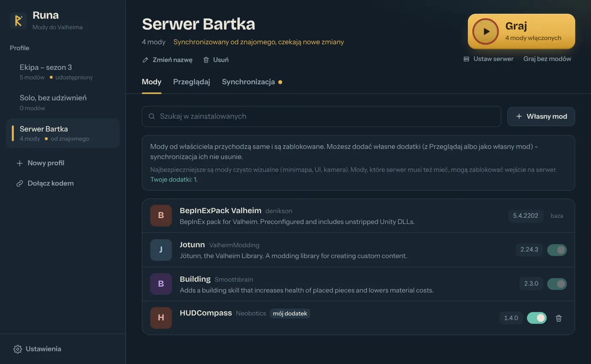Screen dimensions: 591x364
Task: Click the 5.4.2202 version badge
Action: (x=526, y=216)
